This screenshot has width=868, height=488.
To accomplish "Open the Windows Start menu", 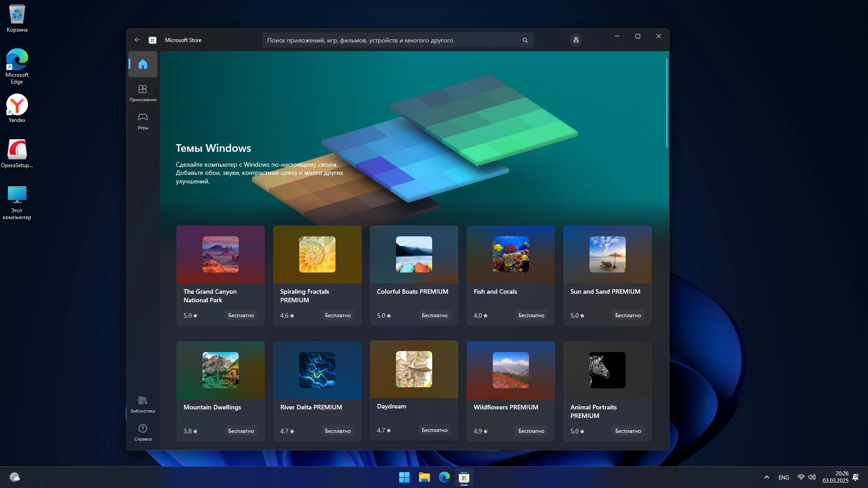I will click(x=404, y=477).
